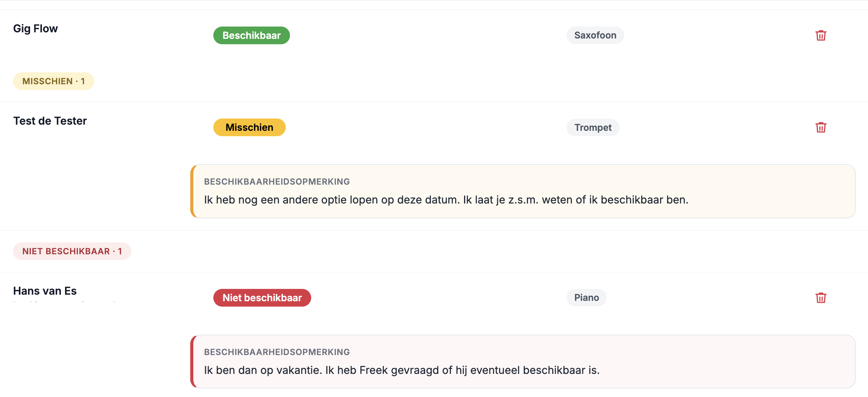Viewport: 868px width, 397px height.
Task: Select the Piano instrument chip
Action: (586, 298)
